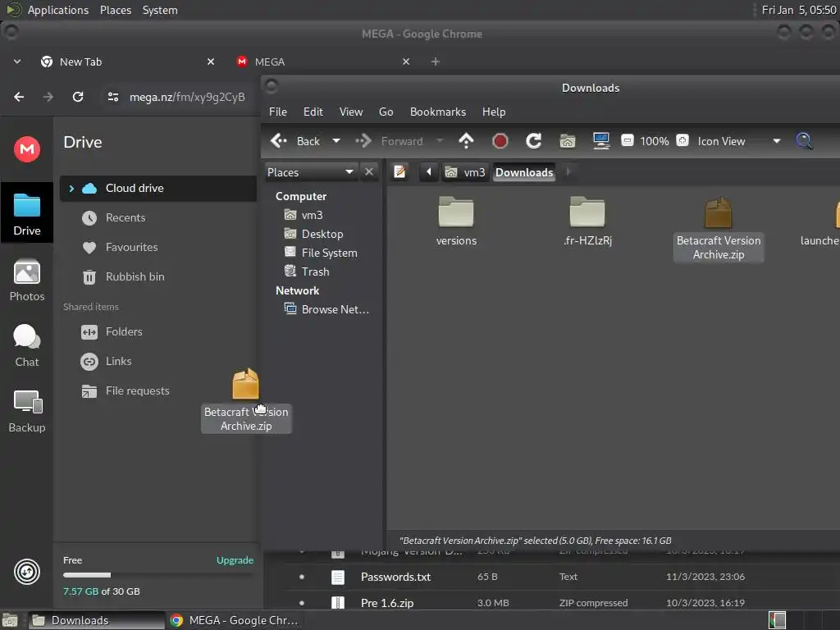Click the Computer toolbar icon
This screenshot has height=630, width=840.
pyautogui.click(x=601, y=141)
